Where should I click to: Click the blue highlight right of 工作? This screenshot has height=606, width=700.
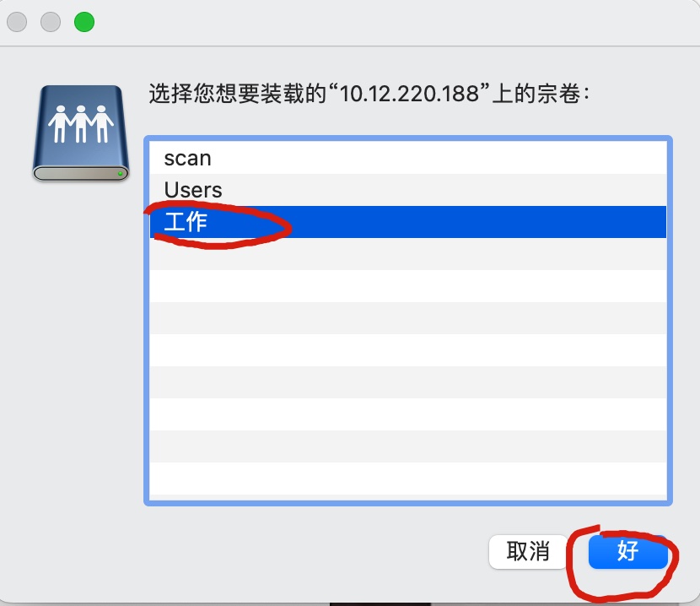(x=477, y=222)
